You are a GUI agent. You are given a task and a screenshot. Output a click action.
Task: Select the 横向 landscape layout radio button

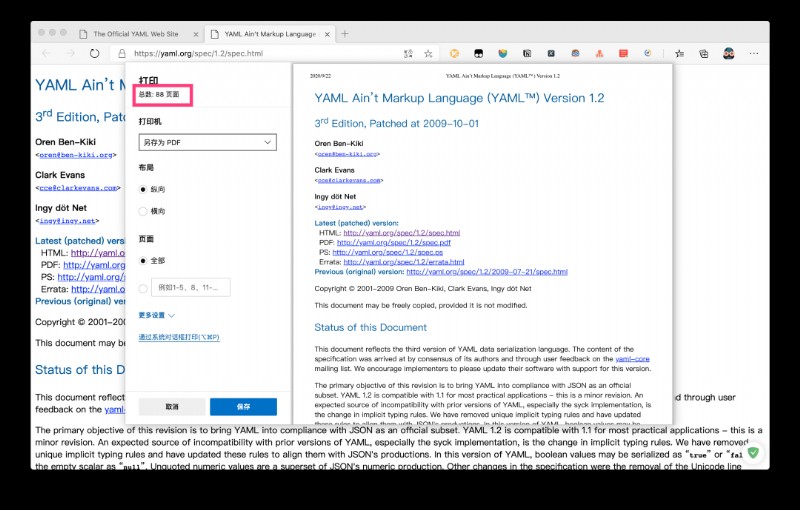143,211
